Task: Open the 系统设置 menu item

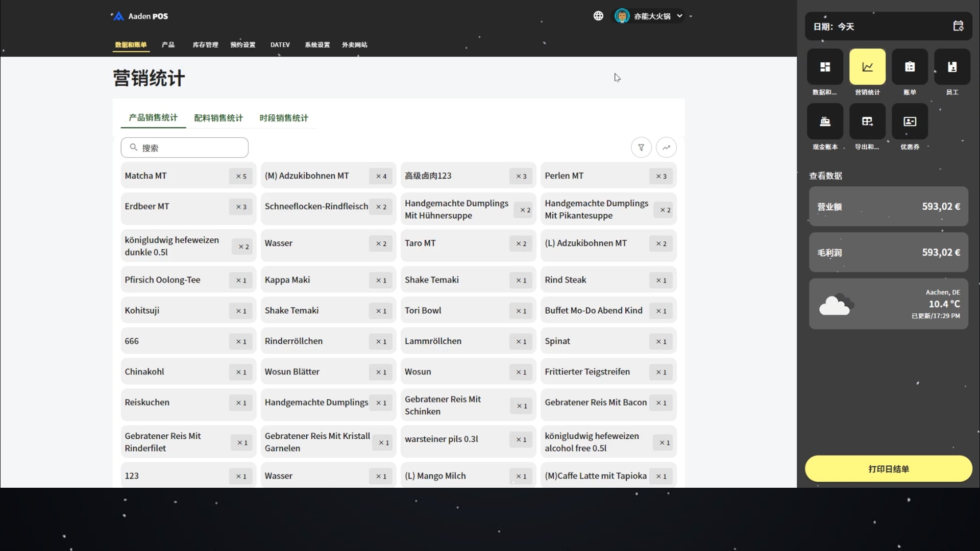Action: (x=317, y=45)
